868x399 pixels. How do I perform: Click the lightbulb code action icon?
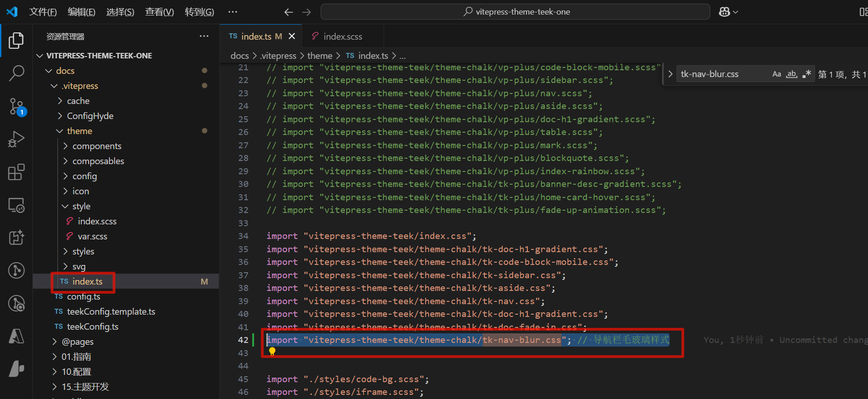pyautogui.click(x=272, y=351)
